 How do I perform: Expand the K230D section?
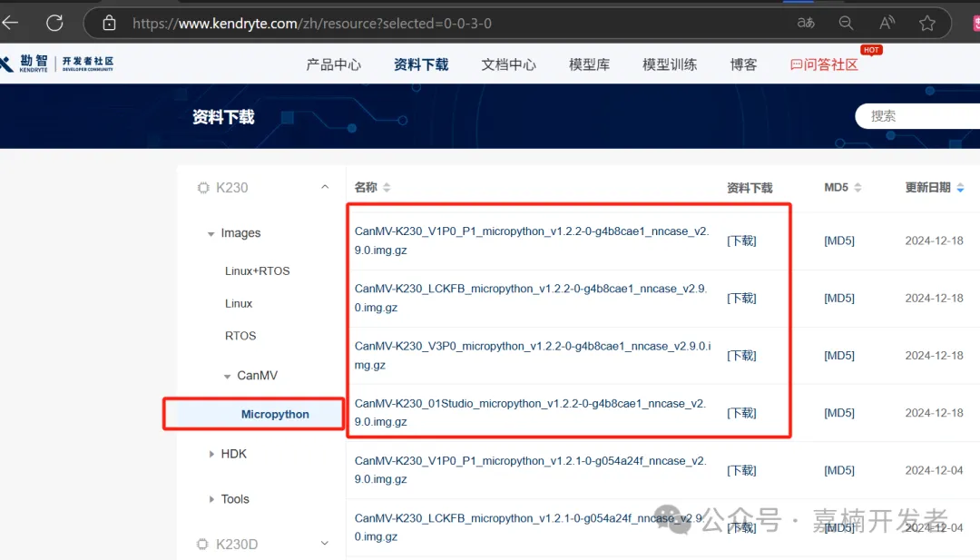[x=325, y=544]
